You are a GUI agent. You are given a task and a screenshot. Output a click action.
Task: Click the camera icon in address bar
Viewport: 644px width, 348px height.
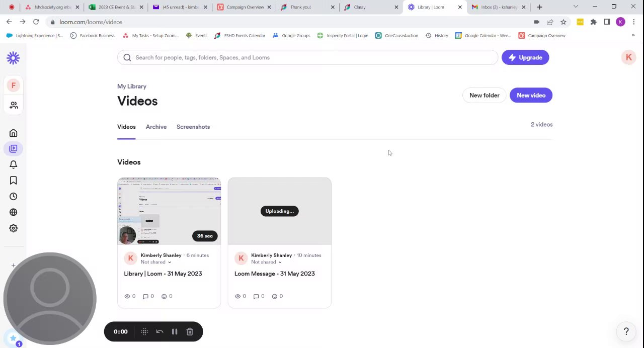(x=536, y=22)
